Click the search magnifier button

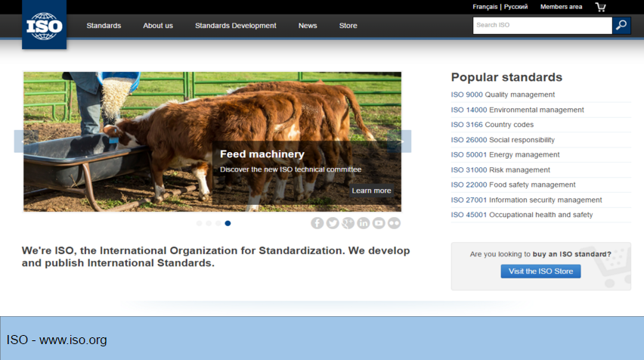621,26
